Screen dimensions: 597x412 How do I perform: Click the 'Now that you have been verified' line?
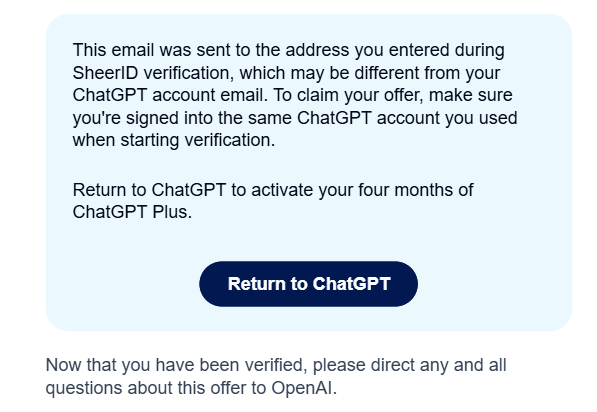pos(176,365)
